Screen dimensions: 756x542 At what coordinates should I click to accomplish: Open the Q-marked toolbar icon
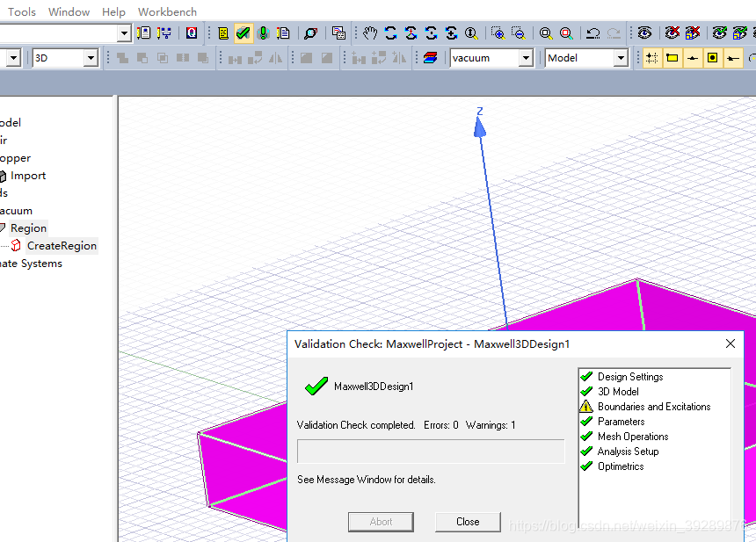click(192, 33)
